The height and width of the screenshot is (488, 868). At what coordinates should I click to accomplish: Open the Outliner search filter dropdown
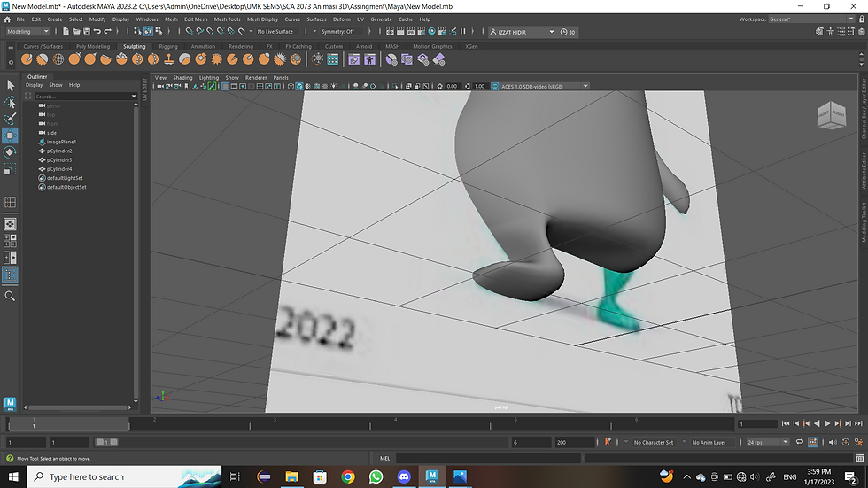click(x=134, y=97)
